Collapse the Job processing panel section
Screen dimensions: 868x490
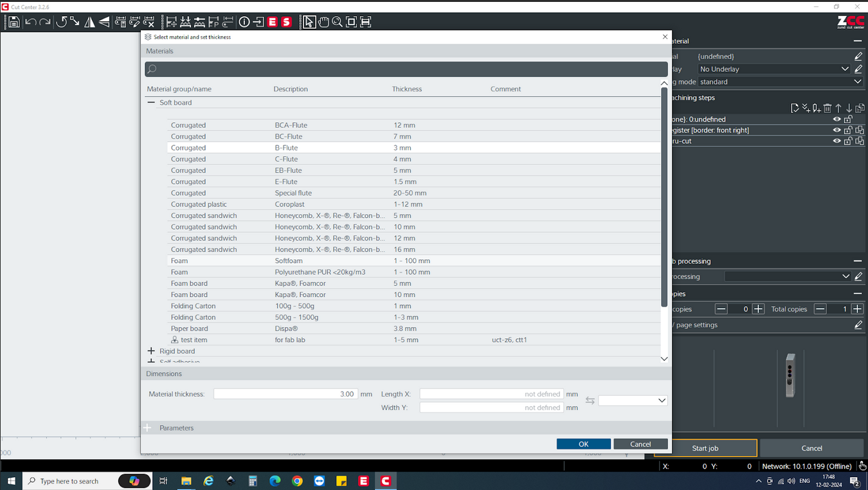[x=858, y=261]
